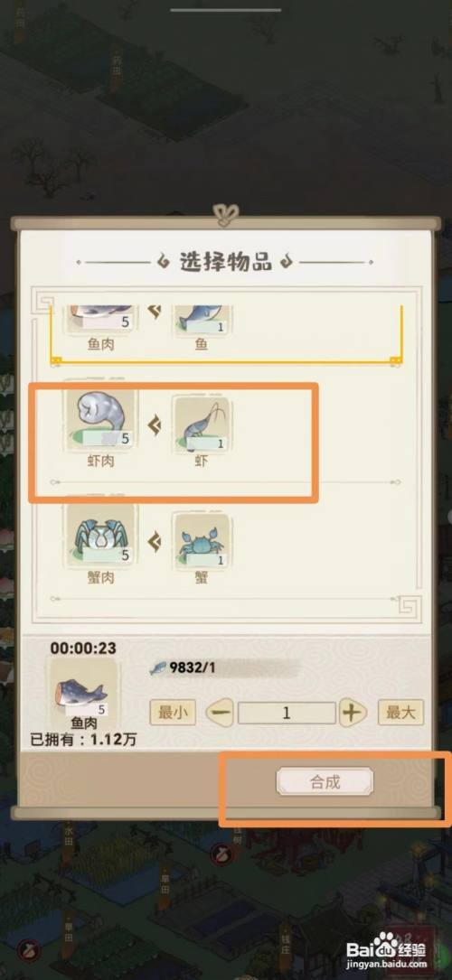This screenshot has width=452, height=980.
Task: Tap the scroll knot ornament atop the panel
Action: (225, 216)
